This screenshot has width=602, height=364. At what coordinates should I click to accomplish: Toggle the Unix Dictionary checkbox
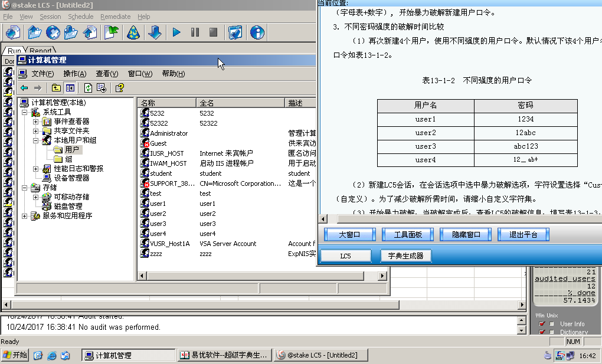point(552,332)
